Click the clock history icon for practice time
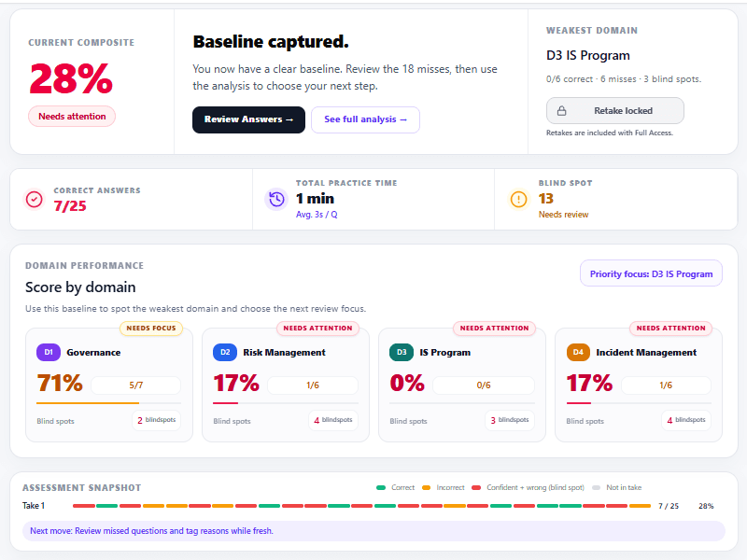 [x=276, y=200]
